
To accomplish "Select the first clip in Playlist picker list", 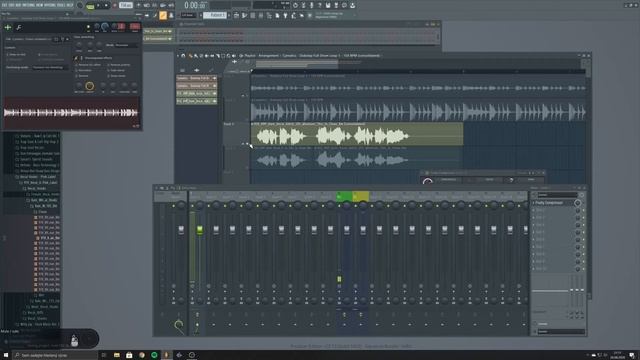I will click(x=196, y=78).
